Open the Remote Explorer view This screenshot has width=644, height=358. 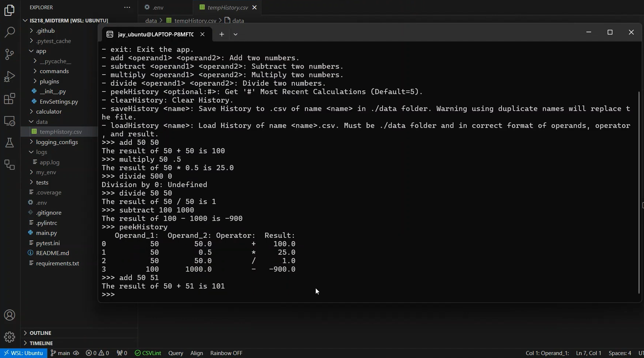coord(9,121)
